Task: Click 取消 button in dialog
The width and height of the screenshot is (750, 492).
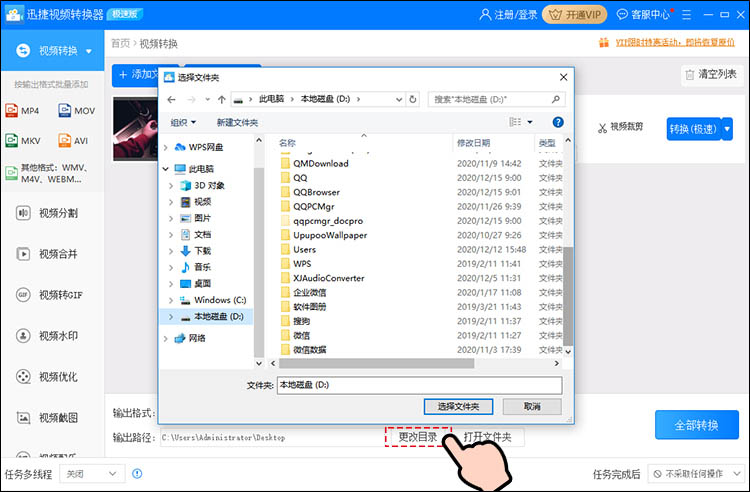Action: tap(532, 406)
